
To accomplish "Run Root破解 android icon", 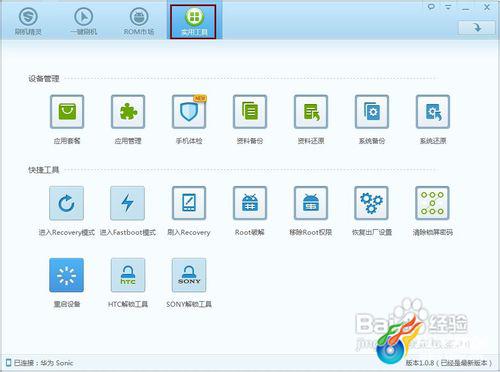I will [x=250, y=203].
